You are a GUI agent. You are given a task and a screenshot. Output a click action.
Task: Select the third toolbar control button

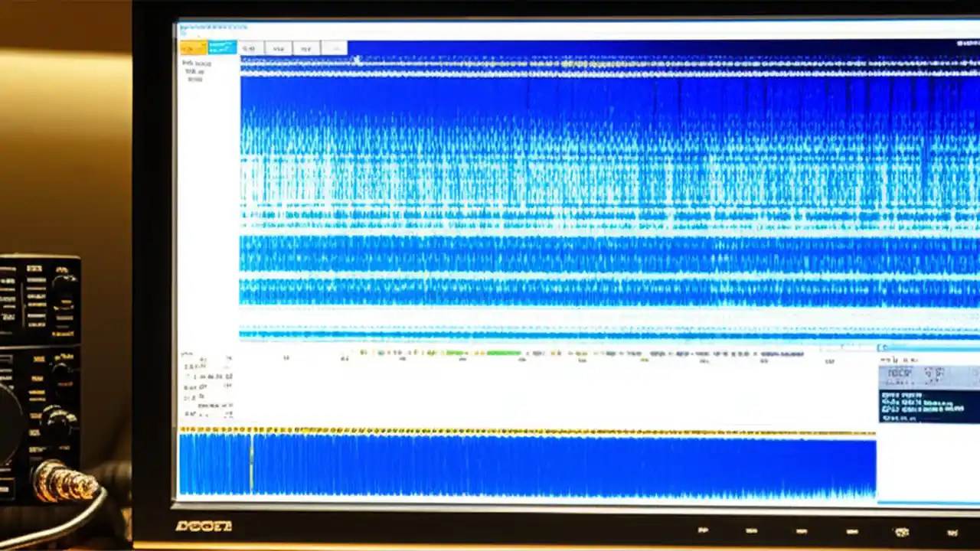point(305,48)
